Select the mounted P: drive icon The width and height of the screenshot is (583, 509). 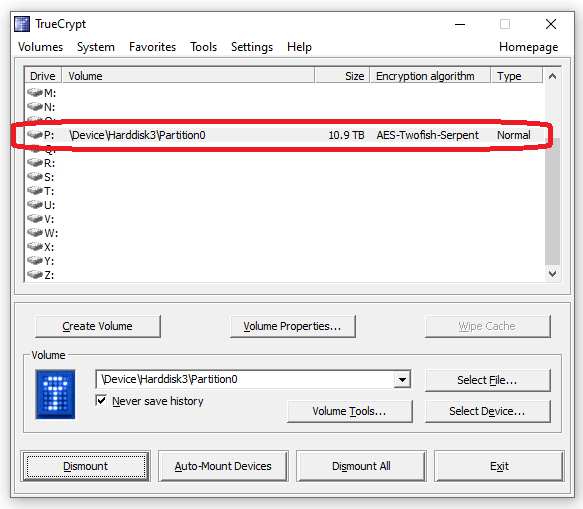[35, 134]
